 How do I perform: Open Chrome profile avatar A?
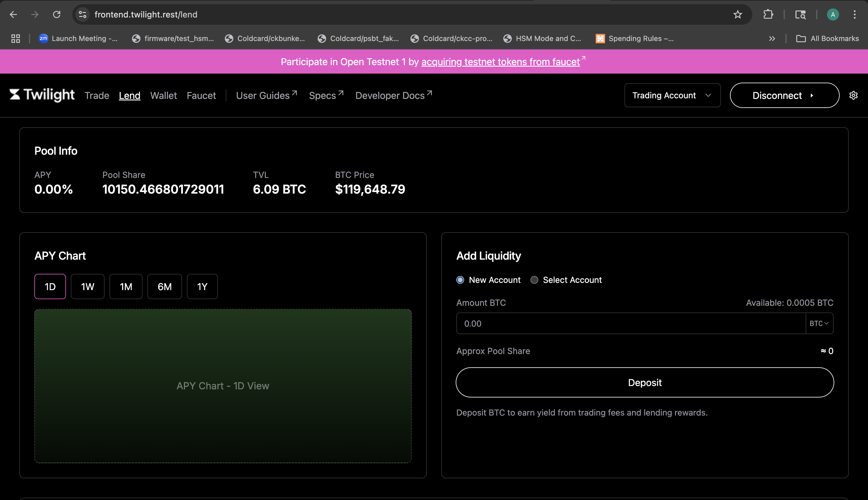pos(833,14)
